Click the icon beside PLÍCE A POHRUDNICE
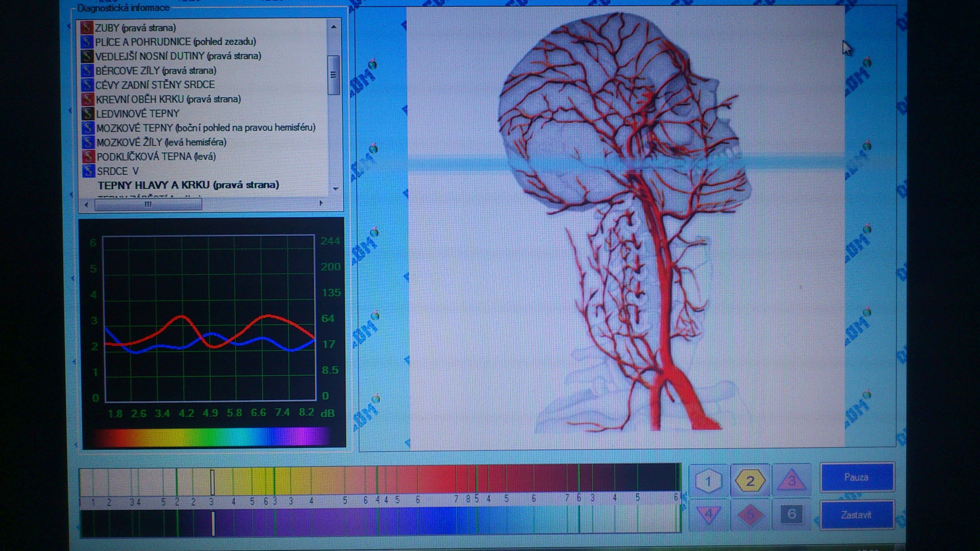 point(87,42)
